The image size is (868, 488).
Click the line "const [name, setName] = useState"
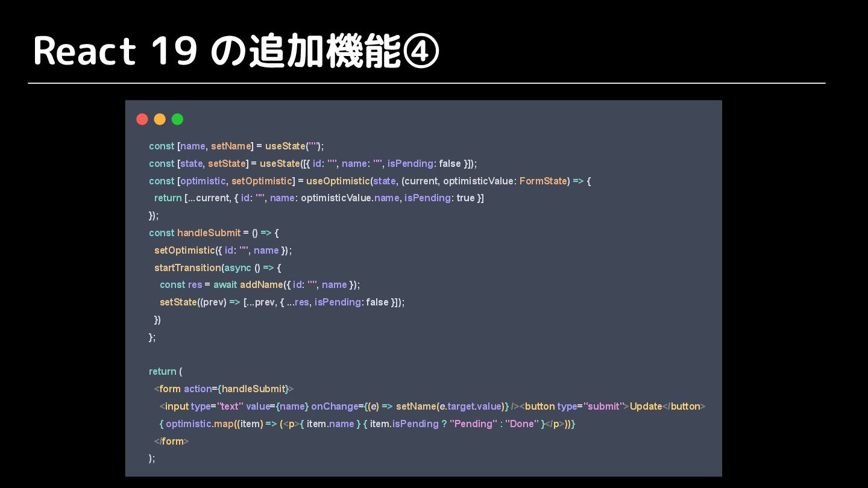tap(236, 146)
